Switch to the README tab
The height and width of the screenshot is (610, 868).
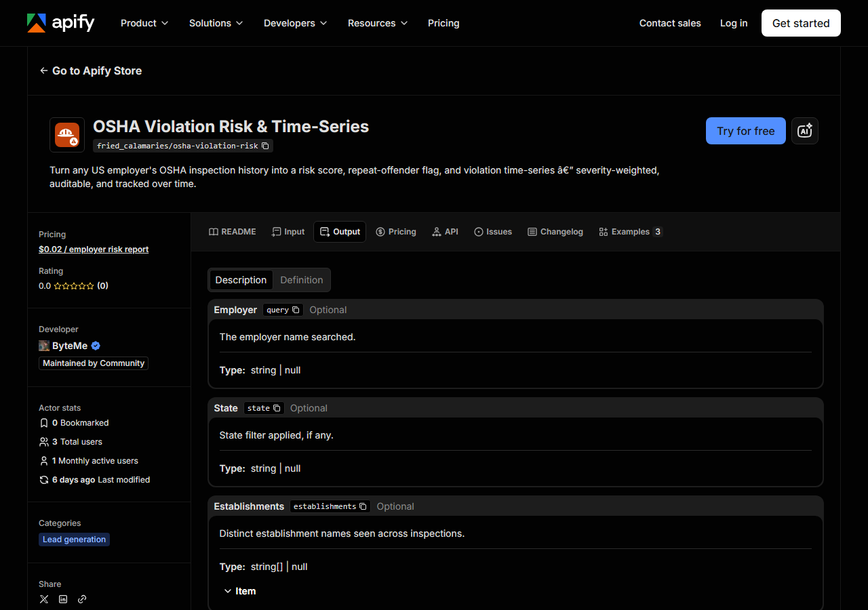[233, 232]
